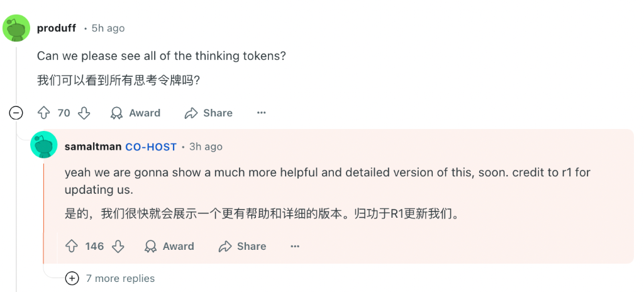Click the '7 more replies' text
The height and width of the screenshot is (292, 644).
120,278
